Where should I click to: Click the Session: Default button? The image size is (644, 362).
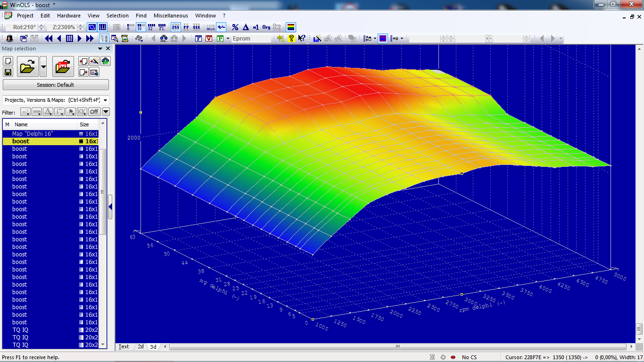pos(56,84)
